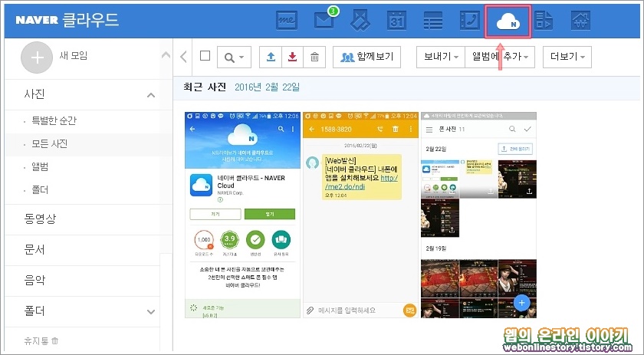Open the Naver Office document icon
644x355 pixels.
click(544, 20)
